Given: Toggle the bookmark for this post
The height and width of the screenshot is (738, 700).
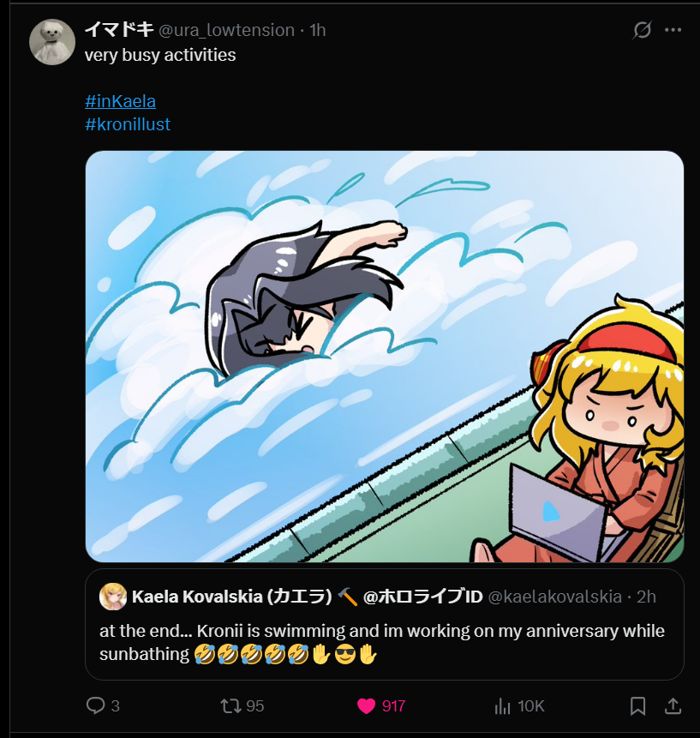Looking at the screenshot, I should 637,705.
